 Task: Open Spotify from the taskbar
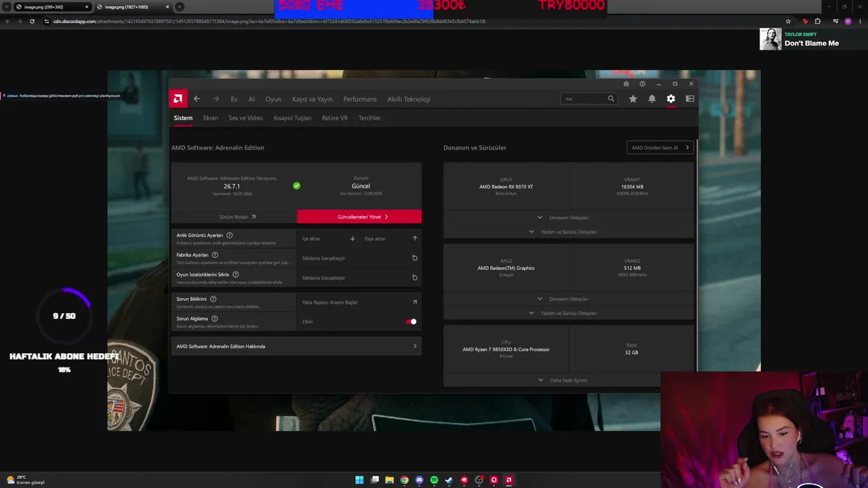coord(434,480)
